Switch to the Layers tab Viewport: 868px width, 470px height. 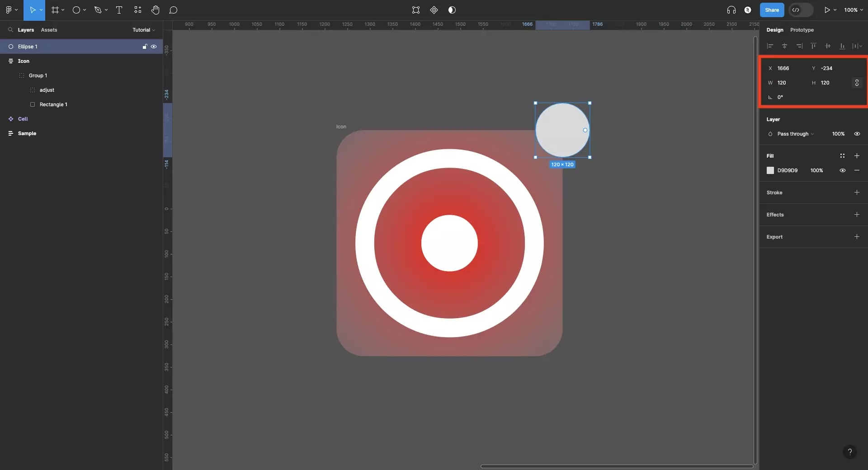click(x=26, y=30)
